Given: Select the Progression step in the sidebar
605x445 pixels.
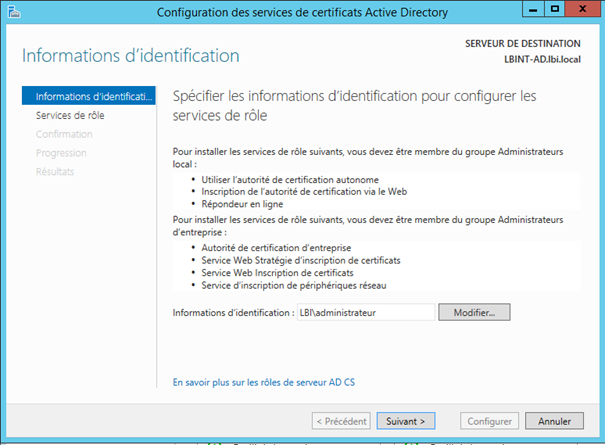Looking at the screenshot, I should [61, 153].
